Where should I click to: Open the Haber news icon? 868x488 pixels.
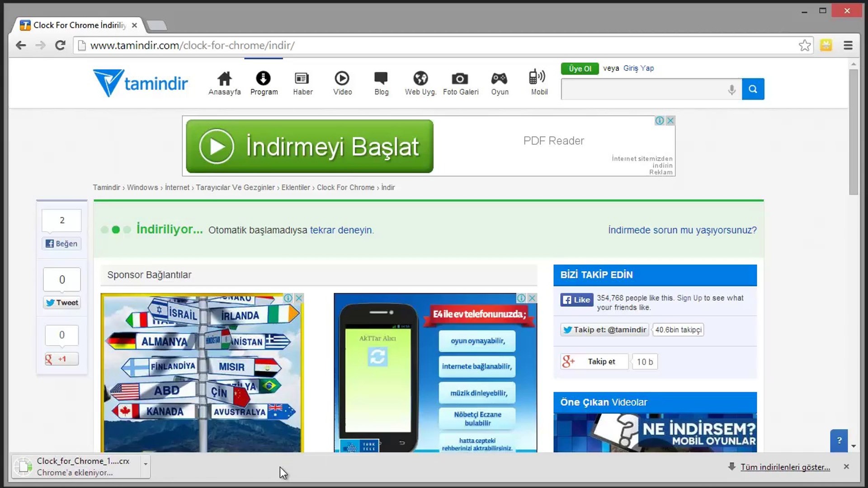pos(302,79)
